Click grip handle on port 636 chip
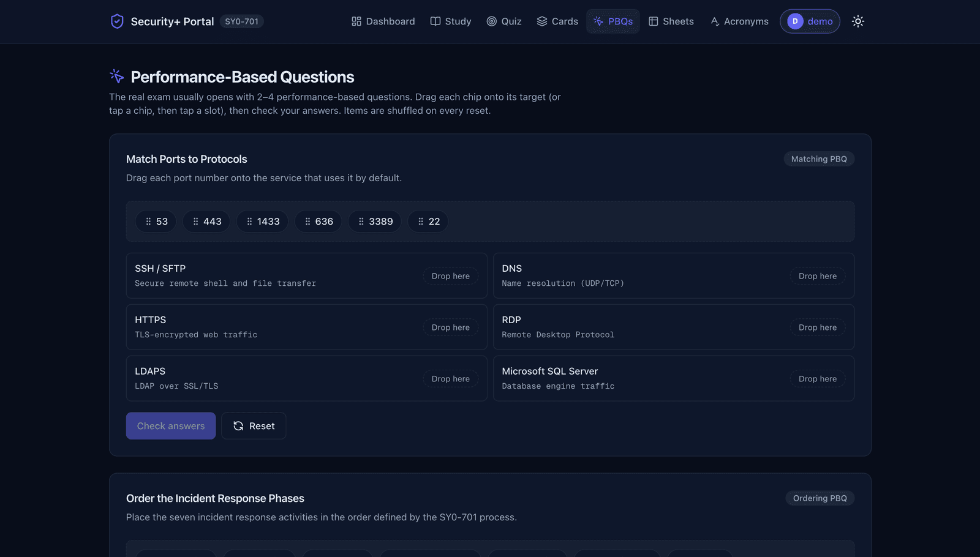Viewport: 980px width, 557px height. click(307, 222)
